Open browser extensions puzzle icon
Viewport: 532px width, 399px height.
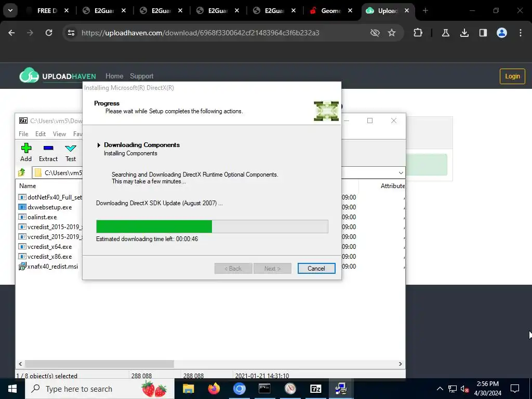(x=418, y=33)
